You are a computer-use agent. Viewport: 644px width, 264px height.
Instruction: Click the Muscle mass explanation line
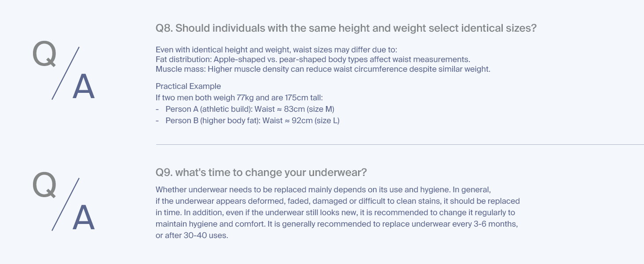pyautogui.click(x=323, y=69)
